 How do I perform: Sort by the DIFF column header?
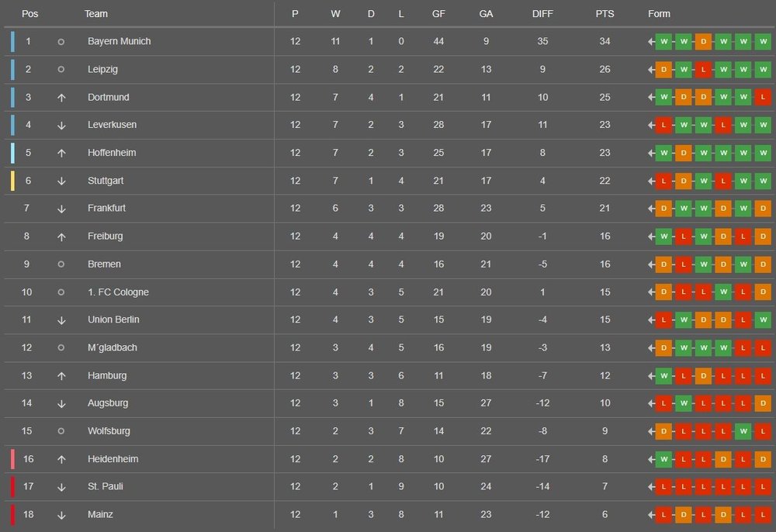[543, 14]
